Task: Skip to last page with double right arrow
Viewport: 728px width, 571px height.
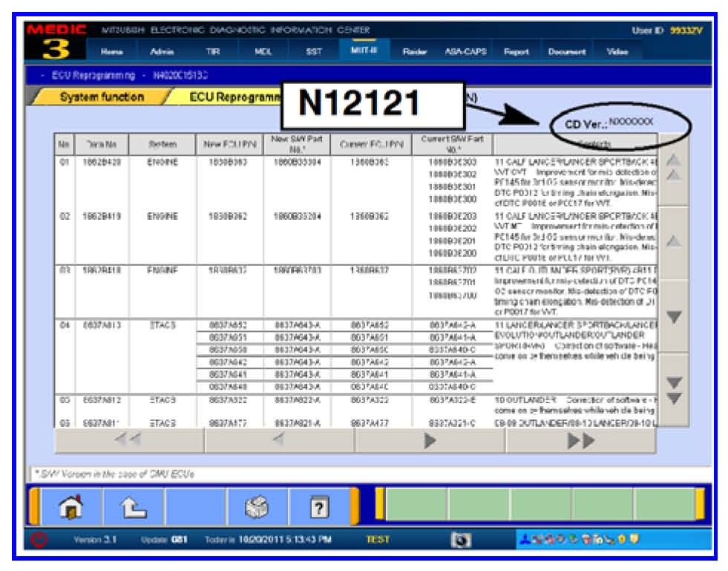Action: tap(580, 440)
